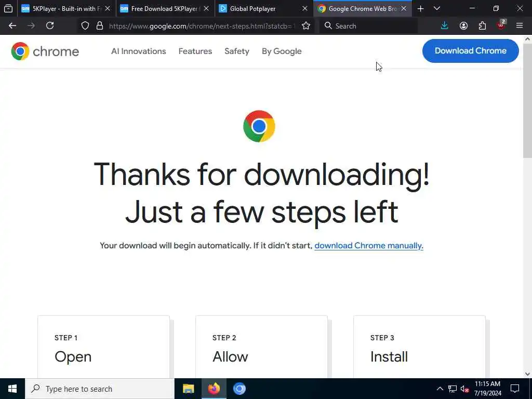The height and width of the screenshot is (399, 532).
Task: Click the muted volume tray icon
Action: (464, 389)
